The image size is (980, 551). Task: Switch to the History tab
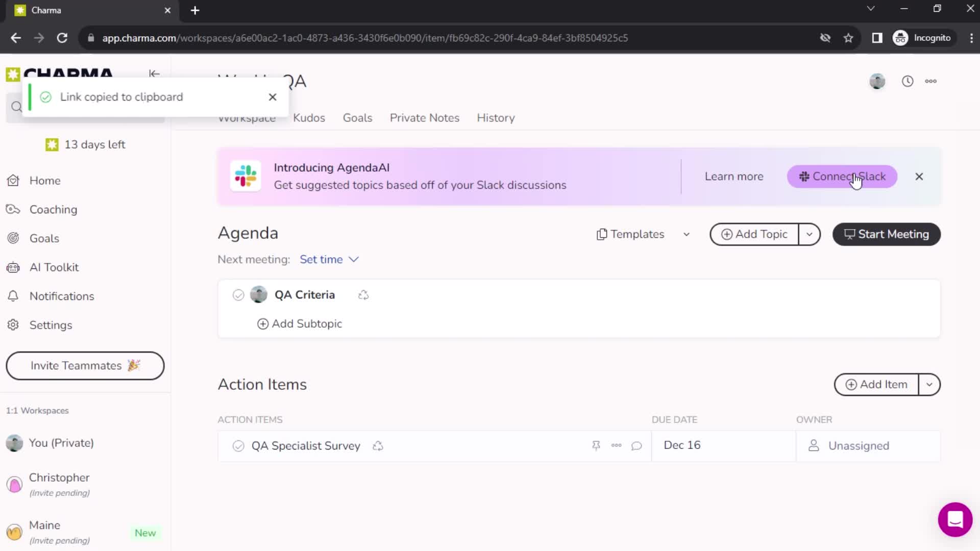tap(496, 118)
